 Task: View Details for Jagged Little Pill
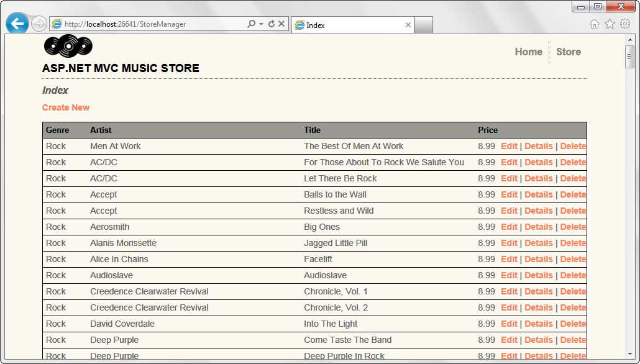tap(538, 243)
